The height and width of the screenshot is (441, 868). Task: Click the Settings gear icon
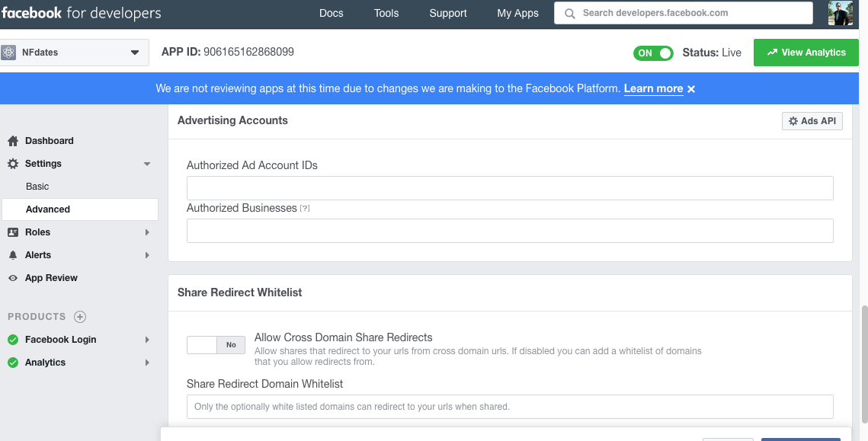click(x=13, y=164)
